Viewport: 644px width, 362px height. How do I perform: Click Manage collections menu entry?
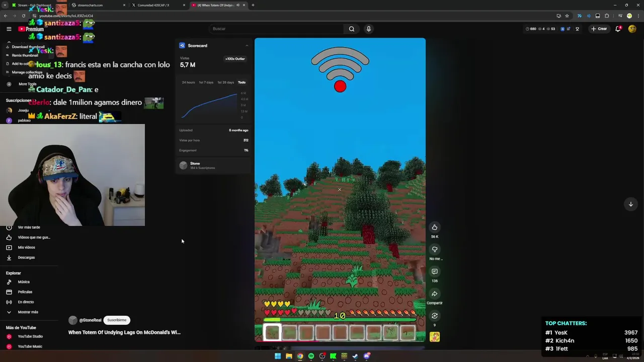tap(27, 72)
